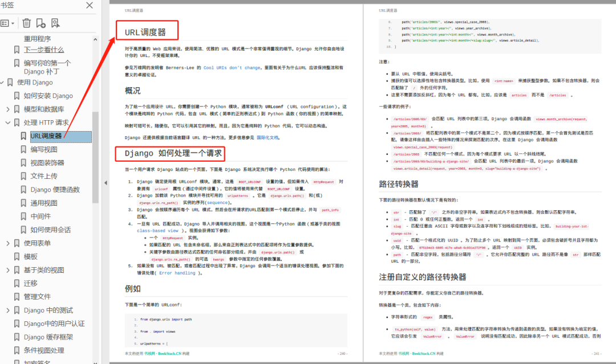Open the 条件视图处理 bookmark
Screen dimensions: 616x364
click(43, 350)
